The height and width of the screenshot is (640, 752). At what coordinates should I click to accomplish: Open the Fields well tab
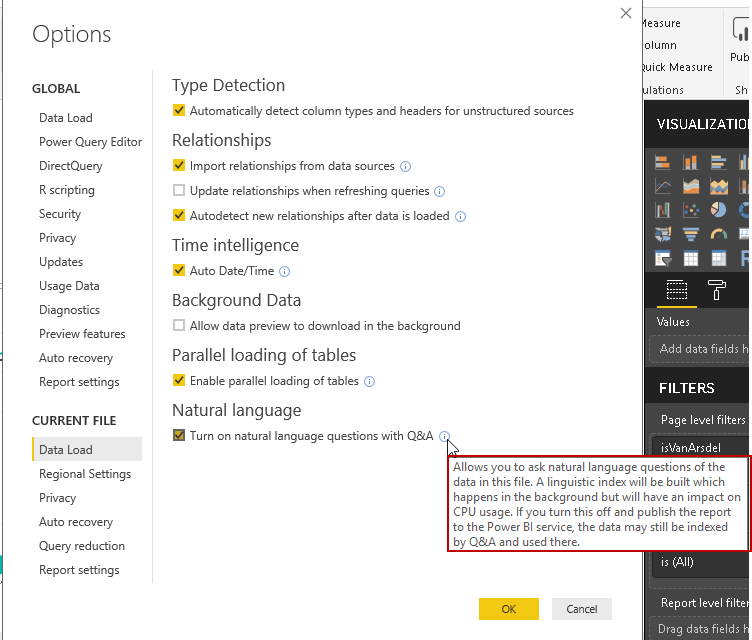click(677, 290)
